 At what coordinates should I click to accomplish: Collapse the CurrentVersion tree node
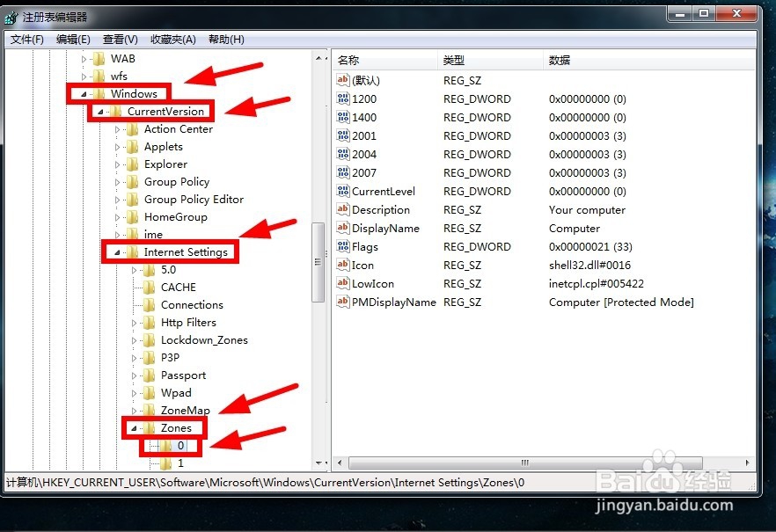(x=100, y=112)
